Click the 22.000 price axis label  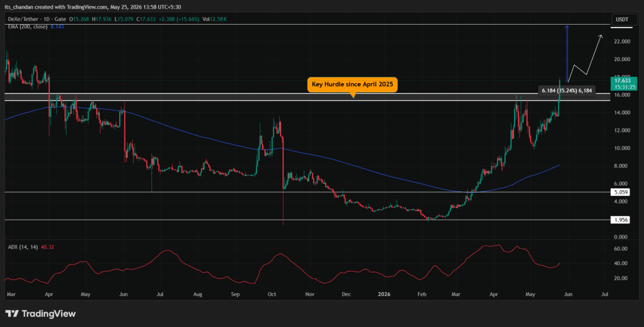tap(621, 41)
